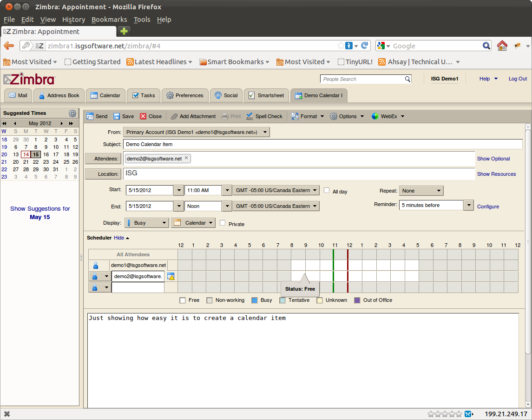The height and width of the screenshot is (420, 532).
Task: Remove demo2@isgsoftware.net attendee chip
Action: [x=186, y=158]
